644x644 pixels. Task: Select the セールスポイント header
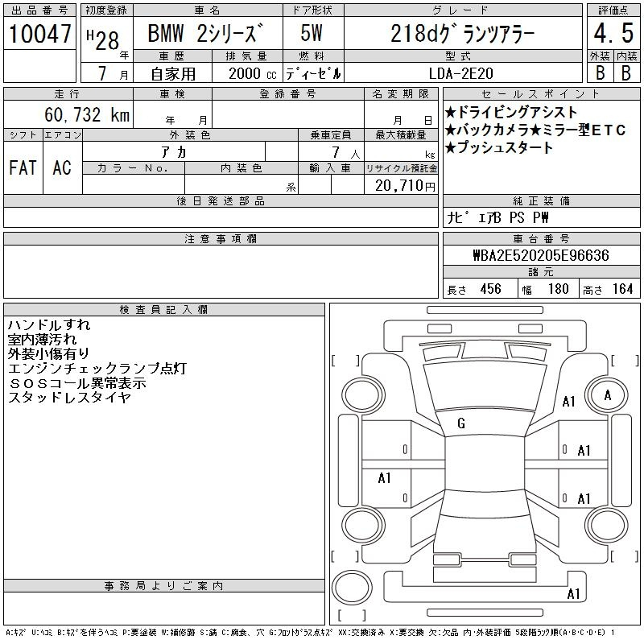click(x=541, y=94)
